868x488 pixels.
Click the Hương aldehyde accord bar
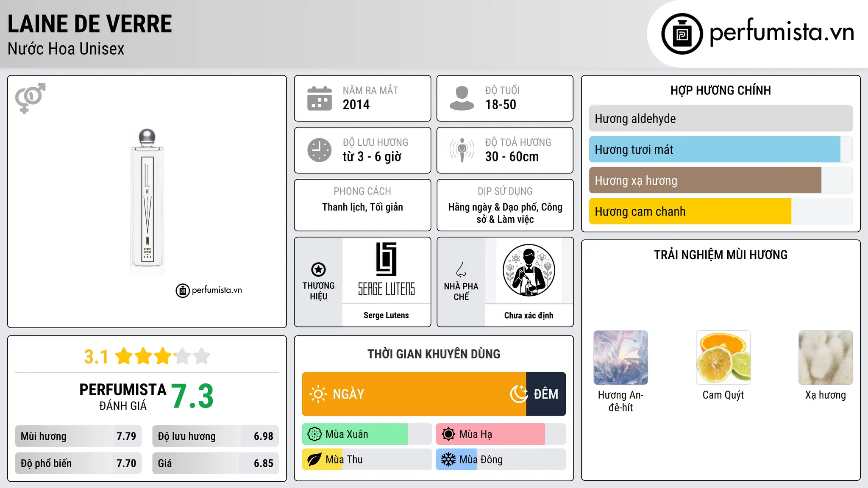coord(721,119)
